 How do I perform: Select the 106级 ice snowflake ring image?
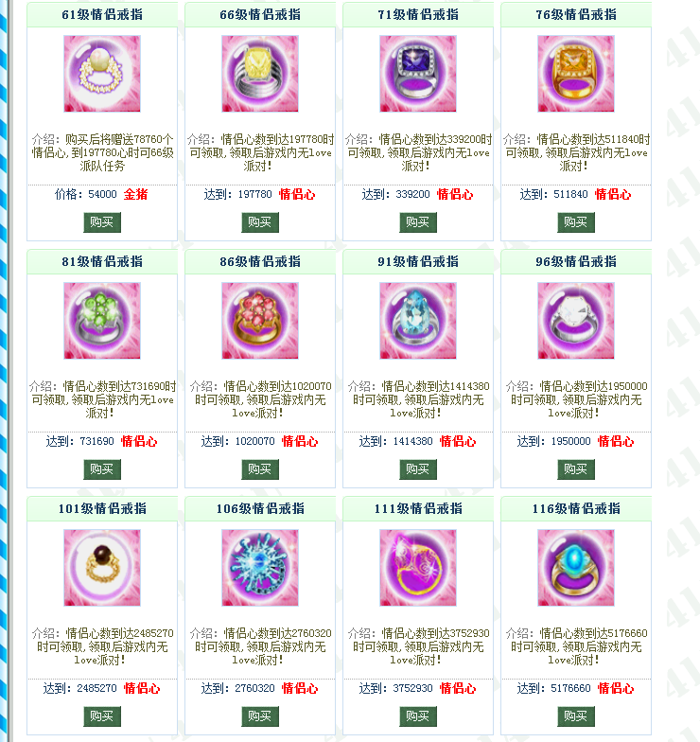[x=260, y=568]
